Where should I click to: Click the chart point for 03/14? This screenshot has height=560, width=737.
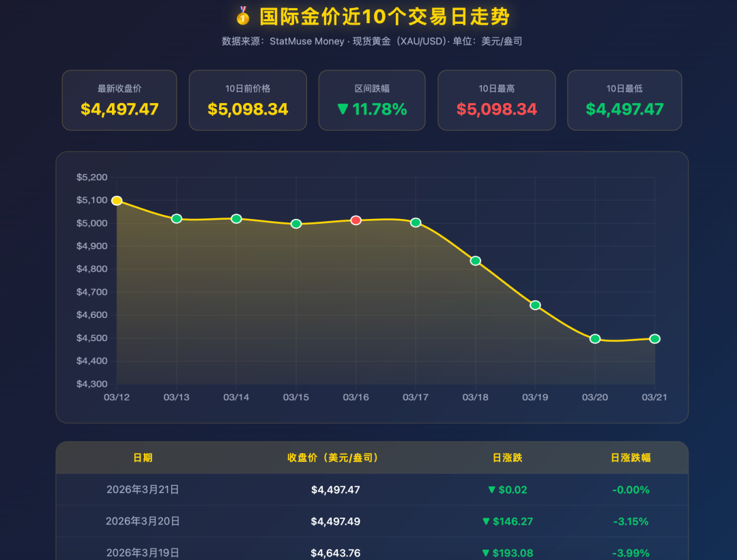point(236,219)
